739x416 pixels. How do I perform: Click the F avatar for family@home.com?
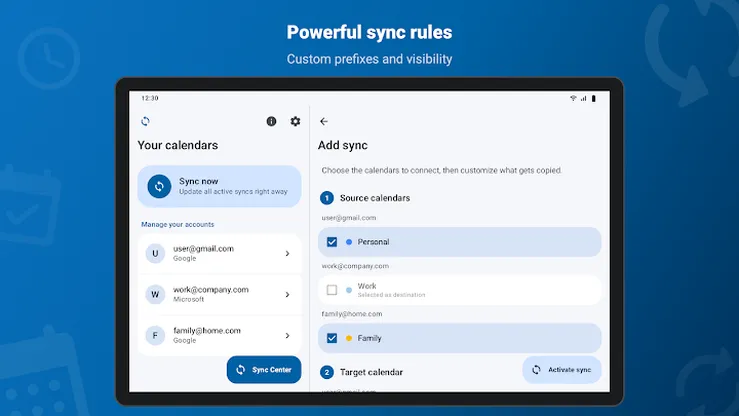pyautogui.click(x=155, y=335)
